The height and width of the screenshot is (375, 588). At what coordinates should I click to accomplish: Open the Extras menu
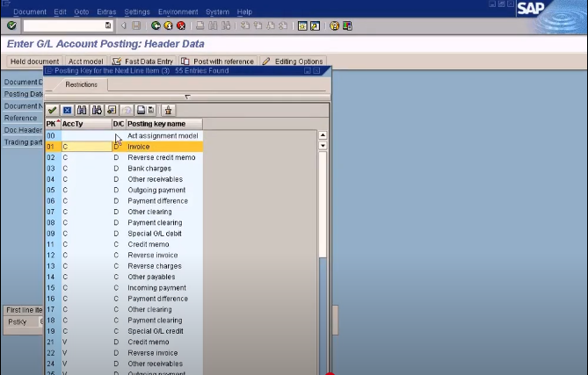tap(106, 12)
